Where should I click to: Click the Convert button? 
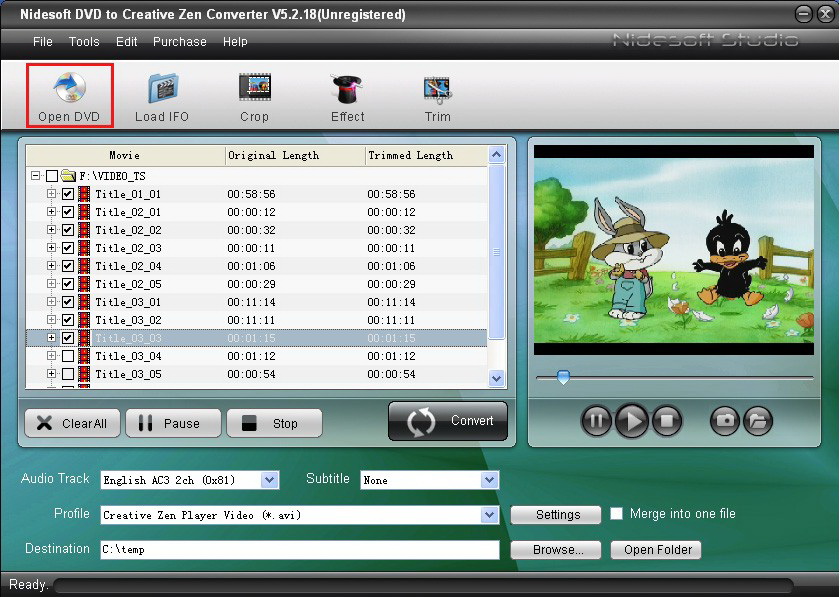448,421
